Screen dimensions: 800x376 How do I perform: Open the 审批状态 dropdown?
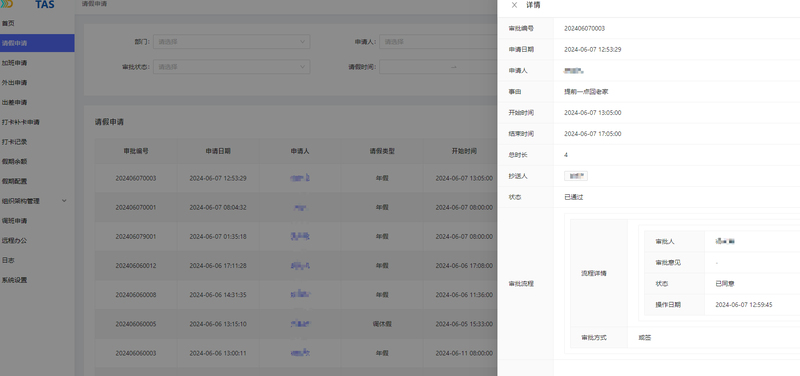[x=232, y=67]
